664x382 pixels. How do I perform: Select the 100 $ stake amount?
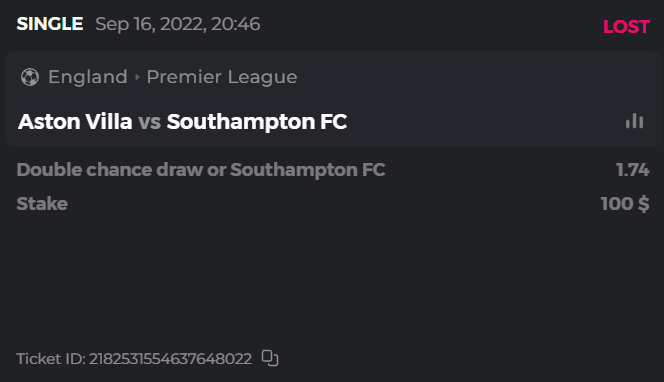point(625,204)
